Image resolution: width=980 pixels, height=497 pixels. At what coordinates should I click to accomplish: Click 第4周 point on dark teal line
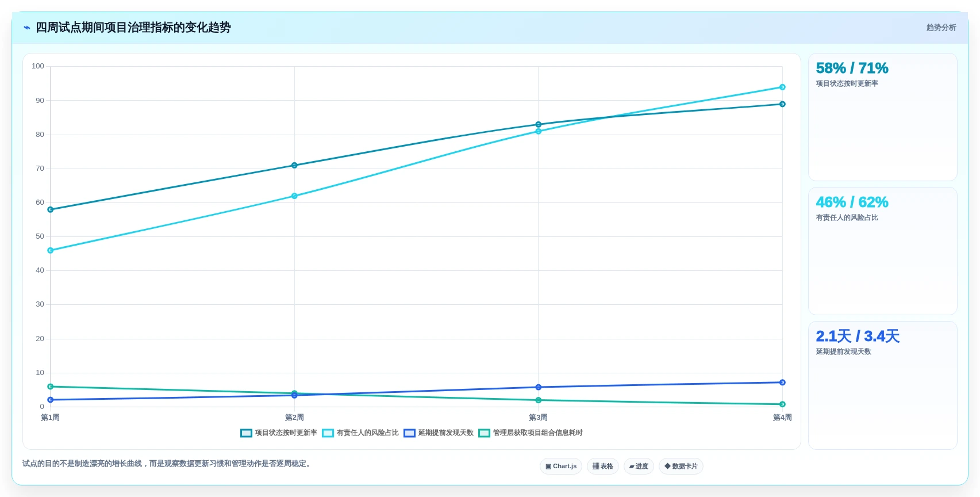pos(782,104)
